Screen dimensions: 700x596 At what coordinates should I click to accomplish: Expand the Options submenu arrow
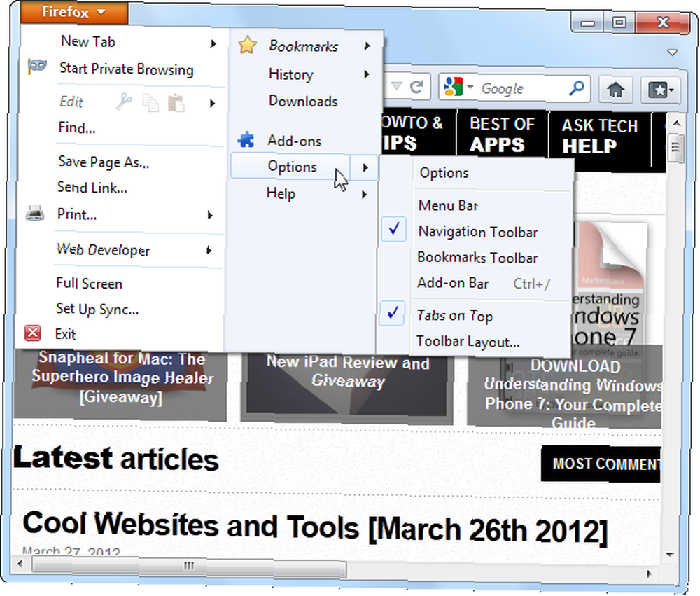[365, 167]
